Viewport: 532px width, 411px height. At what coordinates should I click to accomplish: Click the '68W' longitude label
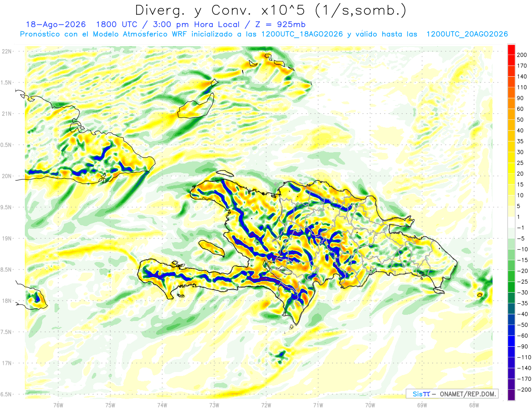[474, 405]
